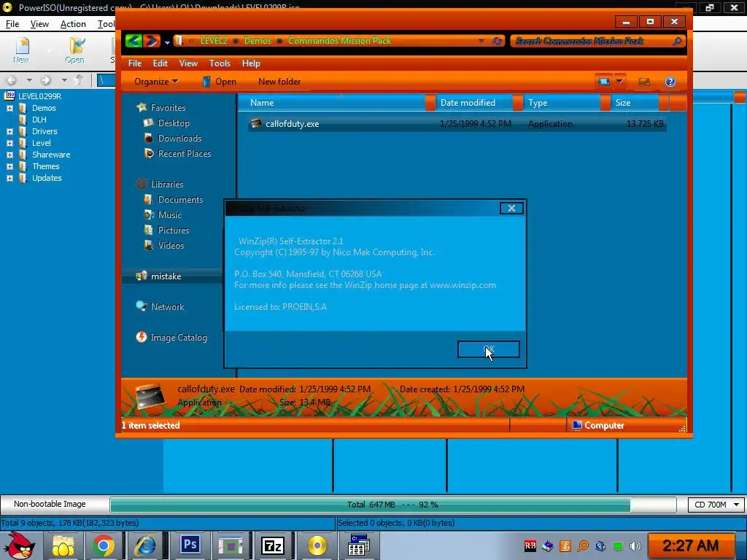Image resolution: width=747 pixels, height=560 pixels.
Task: Click Angry Birds start button on taskbar
Action: (x=19, y=545)
